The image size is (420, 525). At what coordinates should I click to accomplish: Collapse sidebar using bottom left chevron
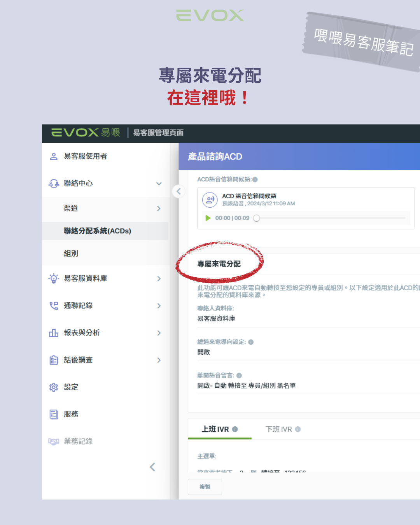pyautogui.click(x=152, y=467)
